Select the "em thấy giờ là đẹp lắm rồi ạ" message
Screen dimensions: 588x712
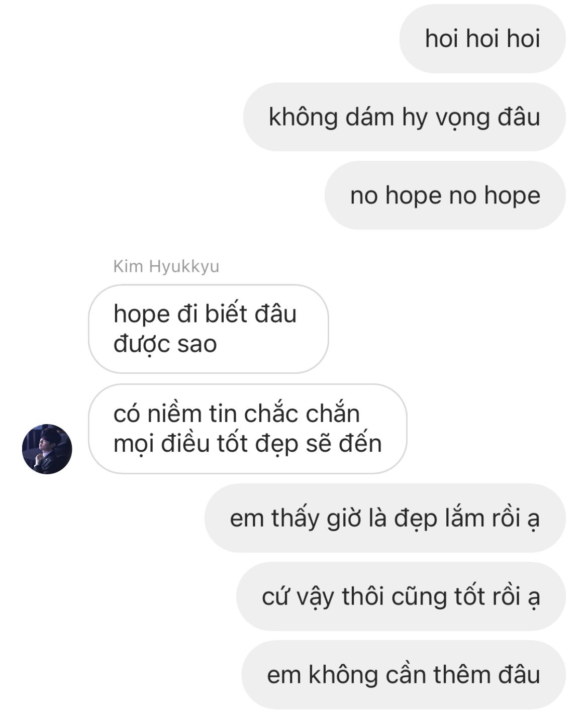[x=385, y=518]
